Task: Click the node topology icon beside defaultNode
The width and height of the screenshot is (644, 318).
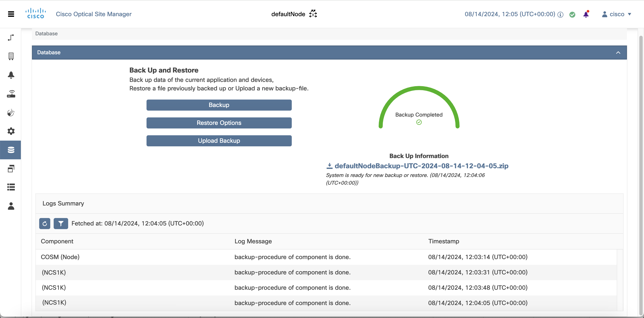Action: pyautogui.click(x=313, y=14)
